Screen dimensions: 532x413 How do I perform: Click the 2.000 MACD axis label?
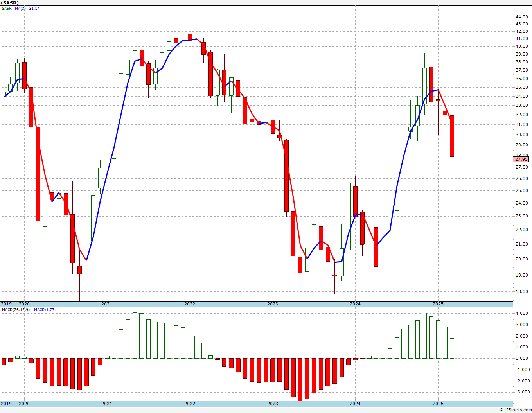[523, 336]
